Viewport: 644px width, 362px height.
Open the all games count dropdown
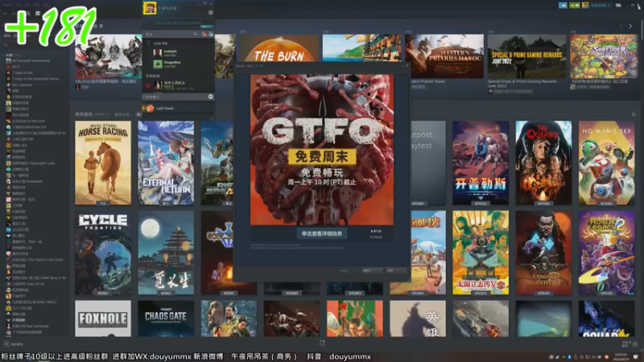click(91, 114)
